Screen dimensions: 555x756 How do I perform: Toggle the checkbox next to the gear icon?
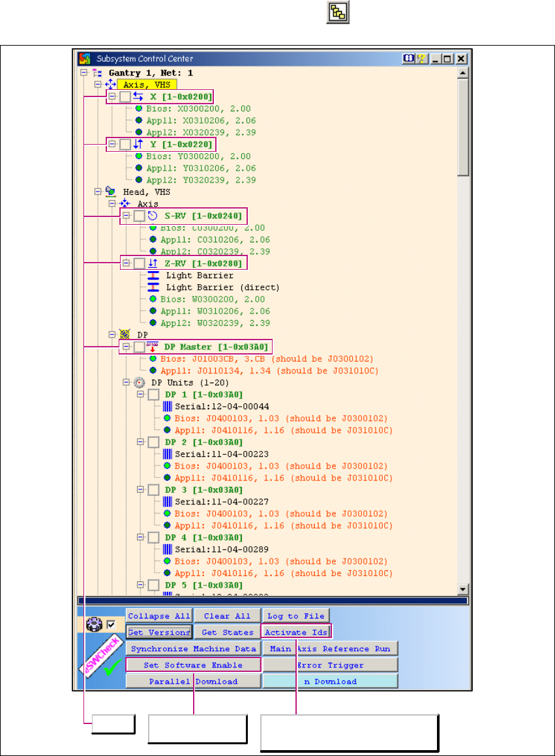click(111, 624)
